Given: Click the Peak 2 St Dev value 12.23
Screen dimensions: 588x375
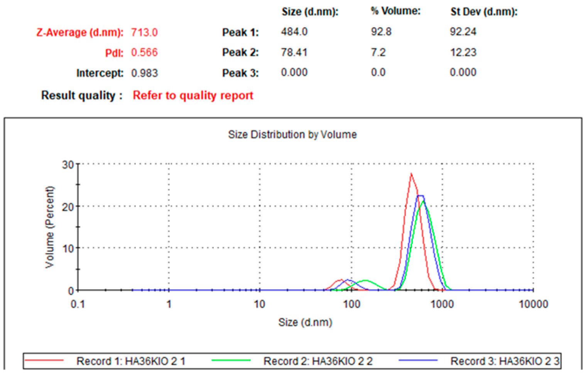Looking at the screenshot, I should (x=463, y=52).
